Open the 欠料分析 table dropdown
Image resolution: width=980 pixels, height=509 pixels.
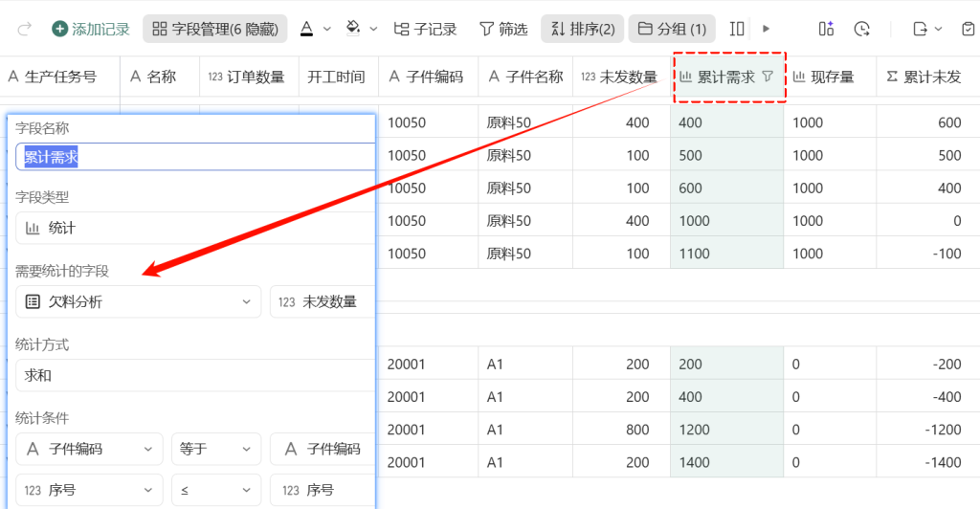point(138,301)
